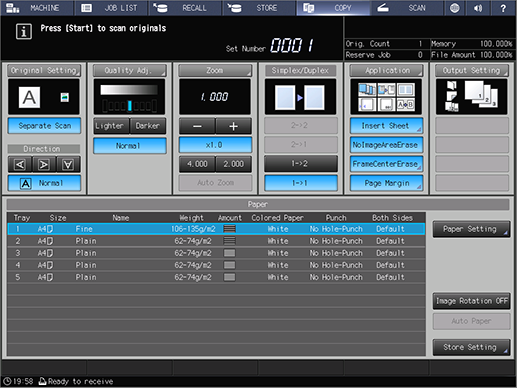Open the RECALL tab
Image resolution: width=517 pixels, height=388 pixels.
coord(185,8)
